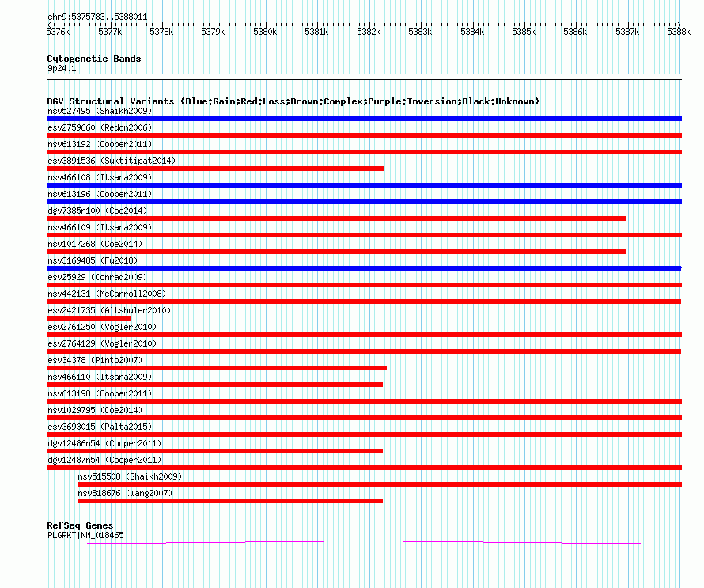The height and width of the screenshot is (588, 704).
Task: Open nsv613198 (Cooper2011) variant label
Action: click(x=100, y=393)
